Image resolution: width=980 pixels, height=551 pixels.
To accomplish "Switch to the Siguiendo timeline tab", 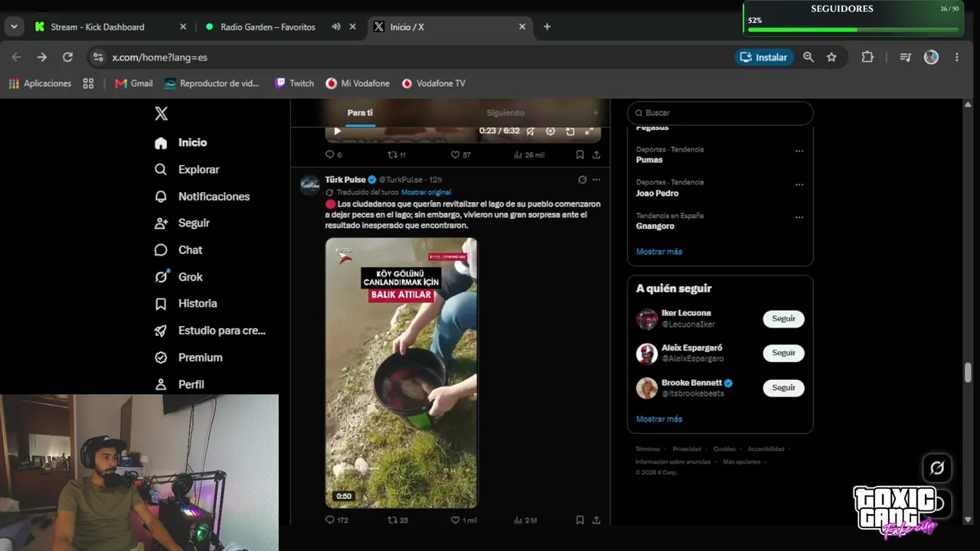I will click(x=505, y=112).
